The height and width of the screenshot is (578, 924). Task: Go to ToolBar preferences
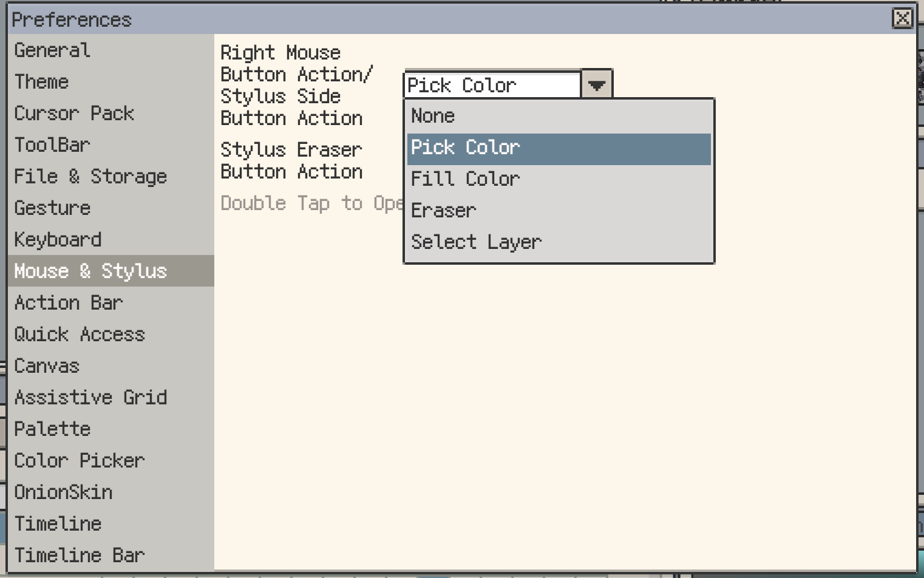52,145
